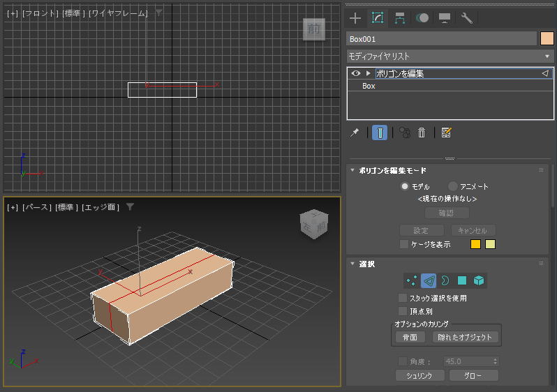Screen dimensions: 557x392
Task: Open the orange cage color swatch
Action: [x=475, y=244]
